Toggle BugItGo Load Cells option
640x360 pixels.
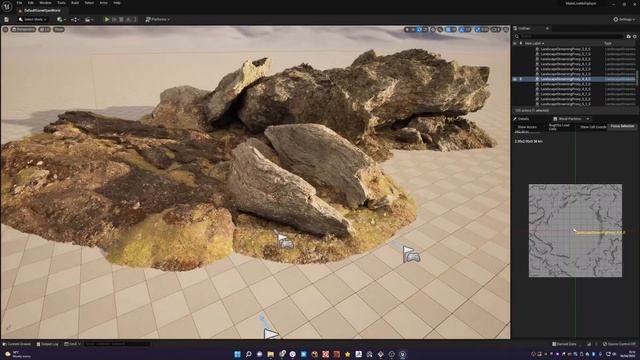pyautogui.click(x=559, y=127)
